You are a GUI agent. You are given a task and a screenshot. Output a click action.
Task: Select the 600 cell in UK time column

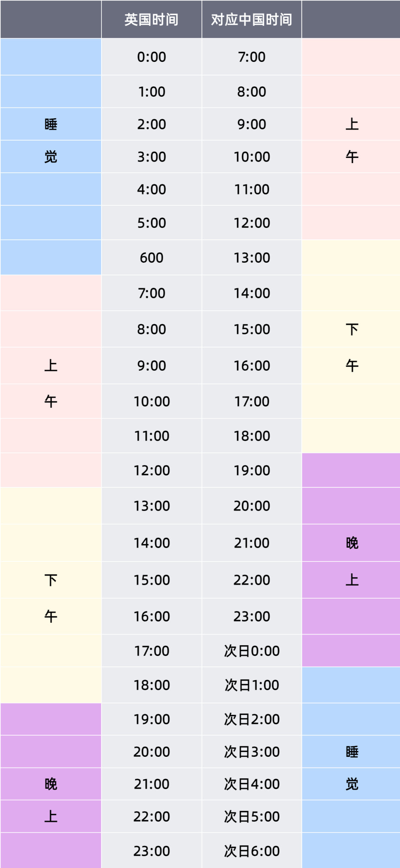tap(151, 258)
